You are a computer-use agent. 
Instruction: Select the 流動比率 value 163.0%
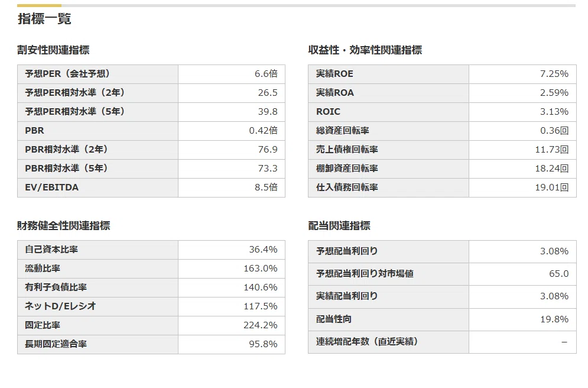[261, 269]
